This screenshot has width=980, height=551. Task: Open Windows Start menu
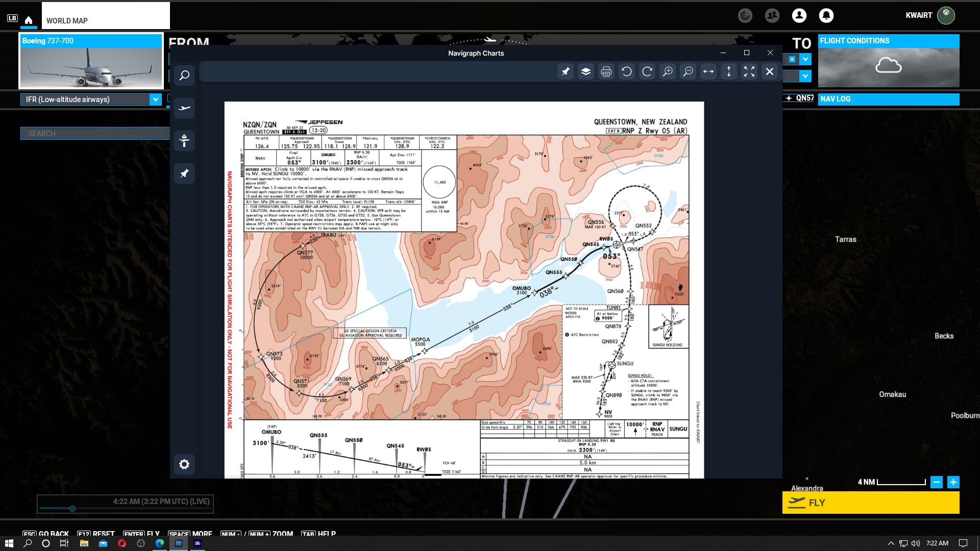9,543
